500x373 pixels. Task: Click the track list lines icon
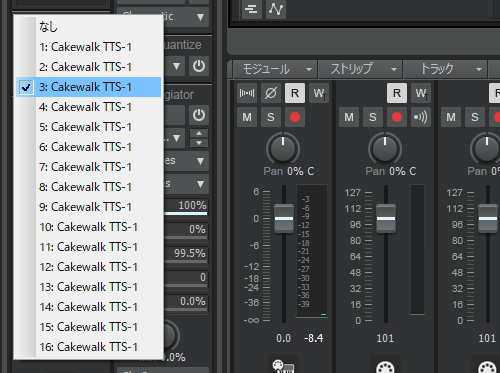pyautogui.click(x=252, y=9)
